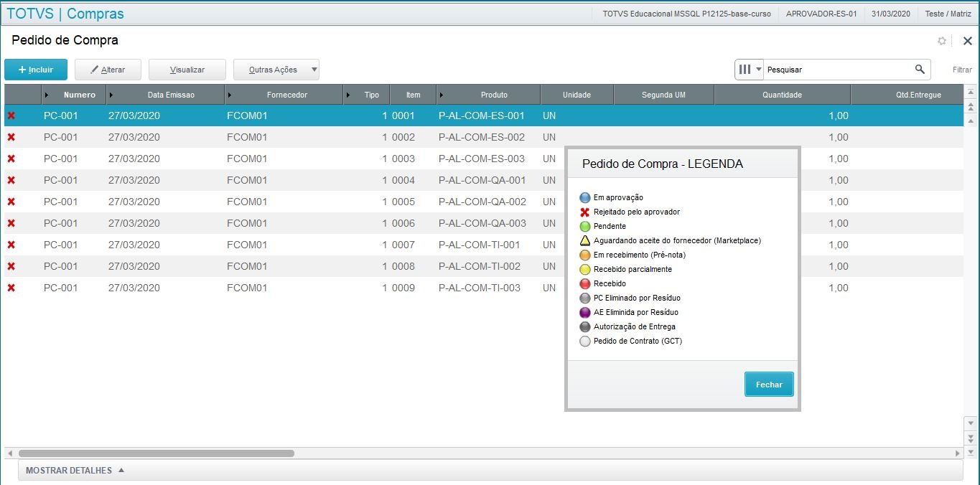Click yellow triangle Aguardando aceite legend icon
Viewport: 980px width, 485px height.
click(585, 240)
